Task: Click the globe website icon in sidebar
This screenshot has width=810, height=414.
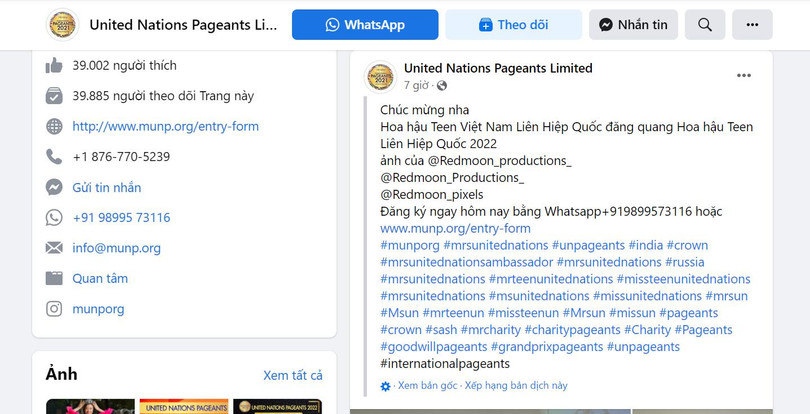Action: coord(54,127)
